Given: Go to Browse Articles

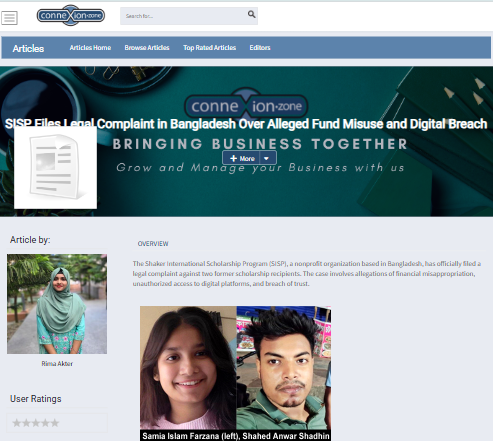Looking at the screenshot, I should 147,48.
